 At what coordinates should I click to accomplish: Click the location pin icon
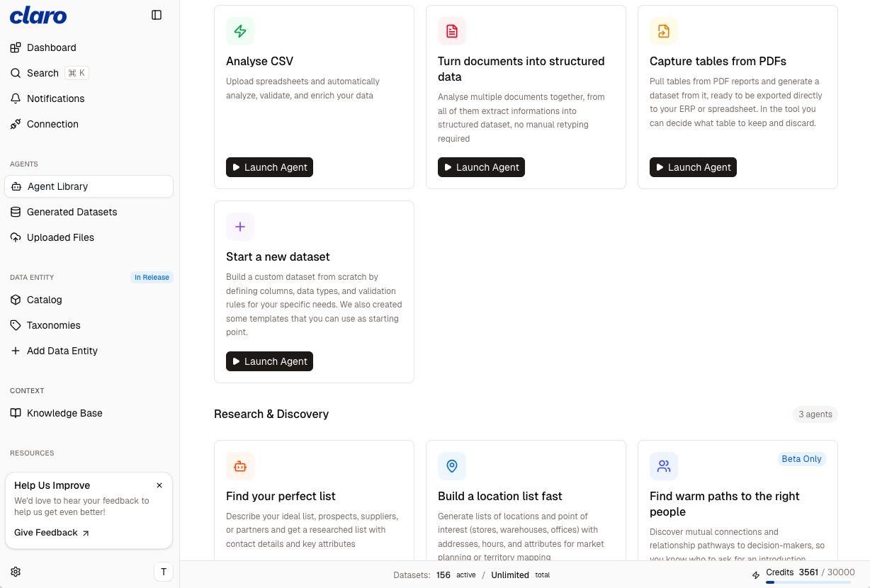coord(452,466)
